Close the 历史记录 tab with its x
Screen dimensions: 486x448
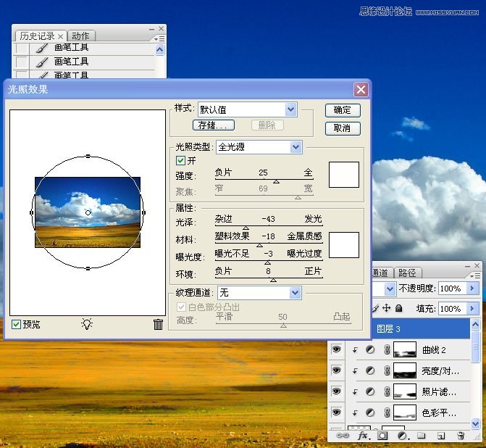tap(60, 36)
